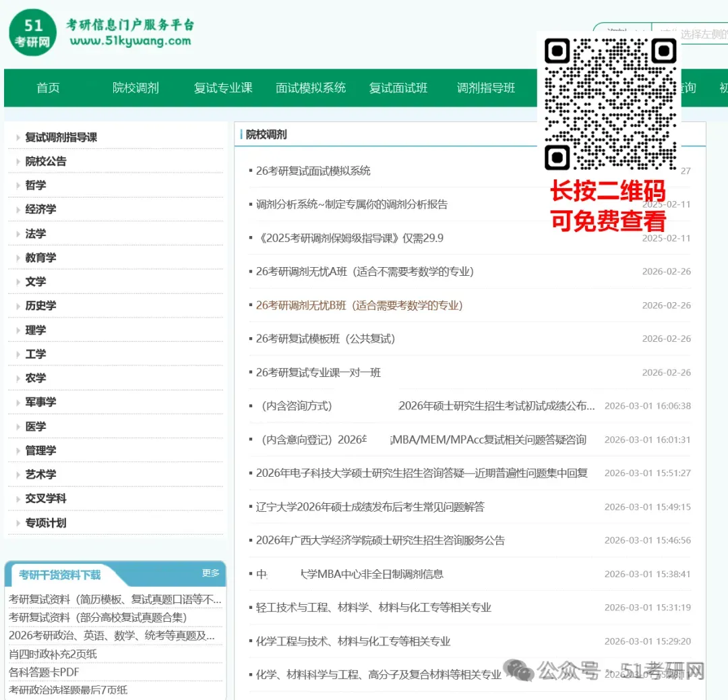The height and width of the screenshot is (700, 728).
Task: Open the 首页 navigation tab
Action: (49, 88)
